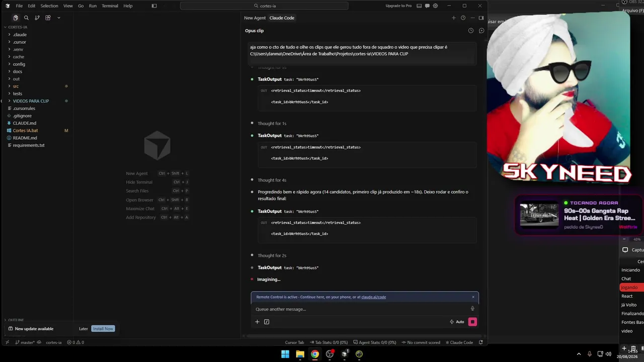The image size is (644, 362).
Task: Open the README.md file
Action: pyautogui.click(x=25, y=138)
